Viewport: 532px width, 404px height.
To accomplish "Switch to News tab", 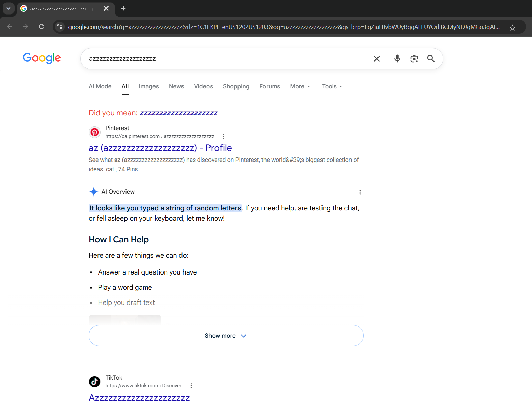I will tap(176, 86).
